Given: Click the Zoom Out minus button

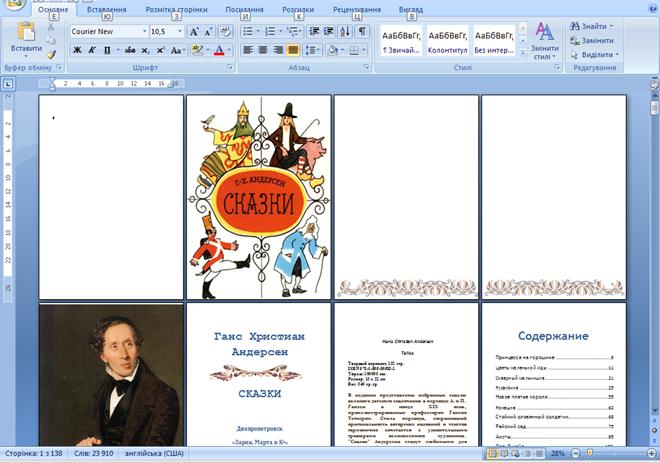Looking at the screenshot, I should point(575,453).
